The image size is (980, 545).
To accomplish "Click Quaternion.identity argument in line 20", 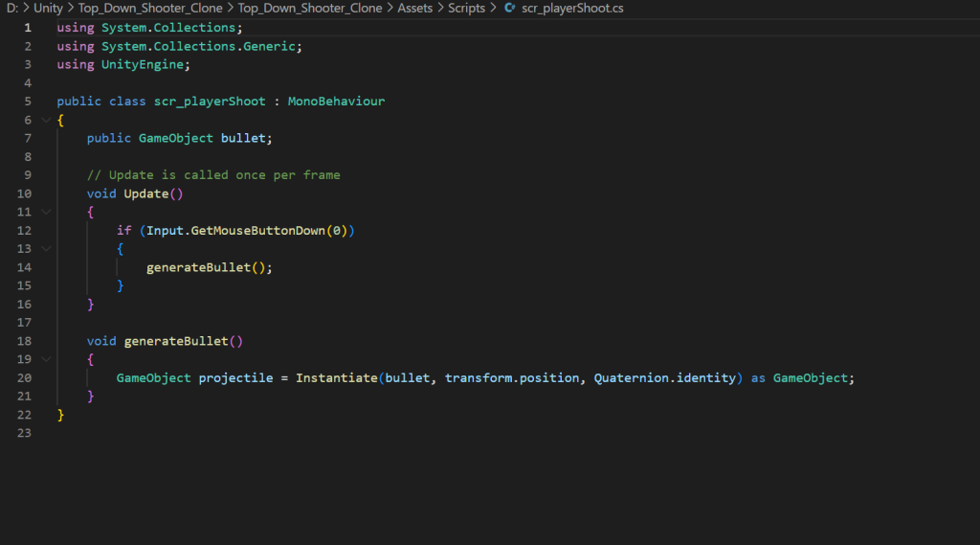I will point(665,378).
